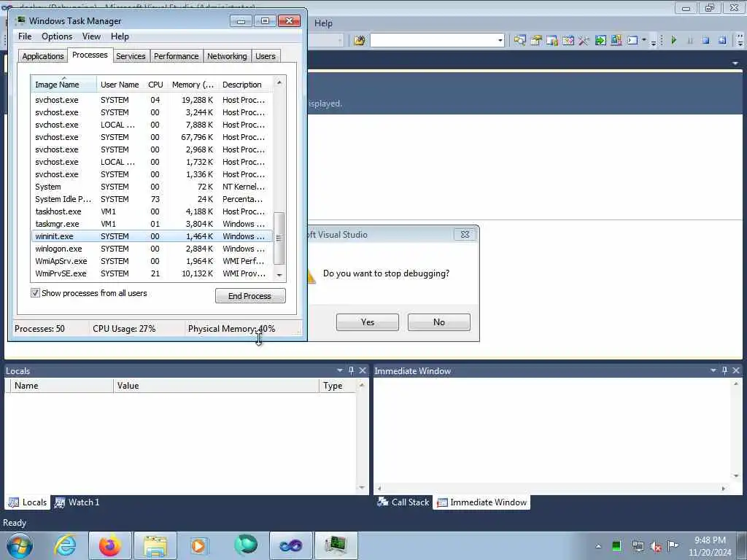747x560 pixels.
Task: Pin the Locals panel with the pushpin
Action: pyautogui.click(x=352, y=370)
